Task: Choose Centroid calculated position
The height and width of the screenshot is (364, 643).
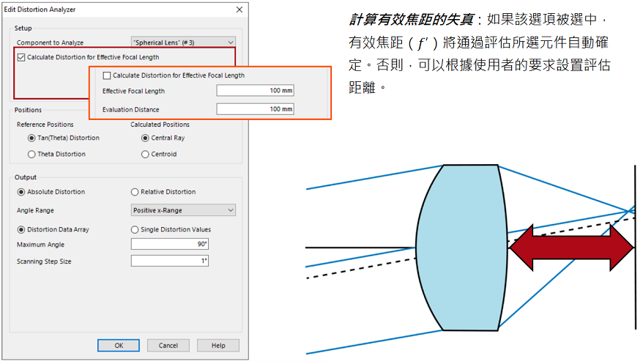Action: pyautogui.click(x=145, y=155)
